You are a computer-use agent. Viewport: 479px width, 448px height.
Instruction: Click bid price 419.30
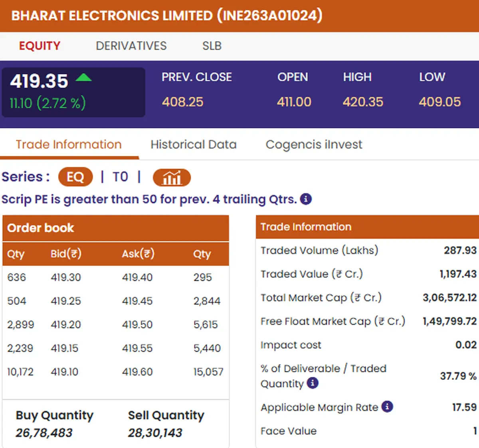[66, 277]
